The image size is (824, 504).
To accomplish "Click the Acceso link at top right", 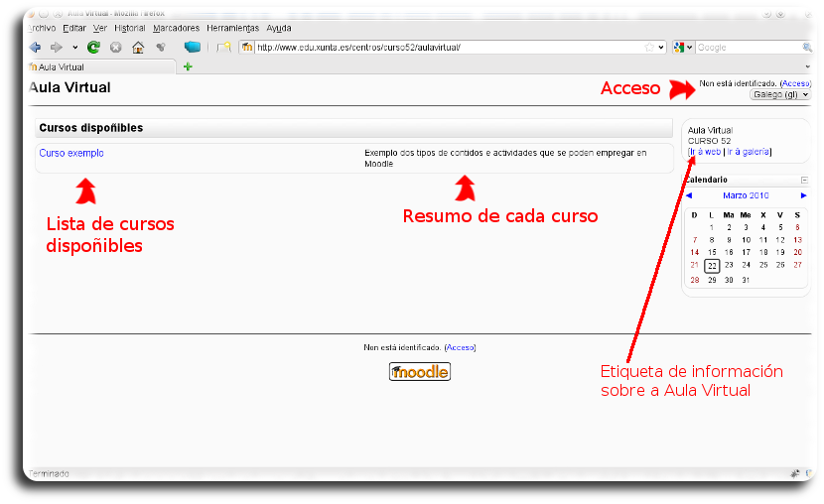I will click(x=796, y=83).
